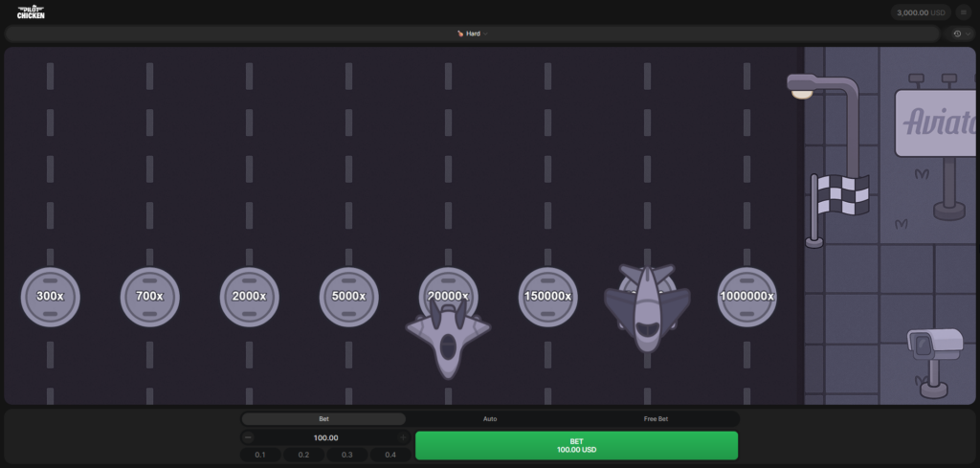Click the Pilot Chicken logo
The width and height of the screenshot is (980, 468).
coord(31,12)
